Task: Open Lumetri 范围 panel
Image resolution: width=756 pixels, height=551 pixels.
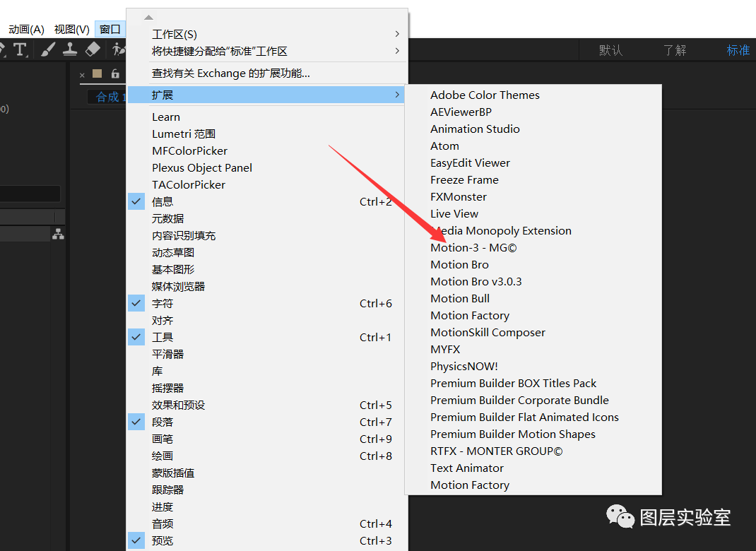Action: 266,134
